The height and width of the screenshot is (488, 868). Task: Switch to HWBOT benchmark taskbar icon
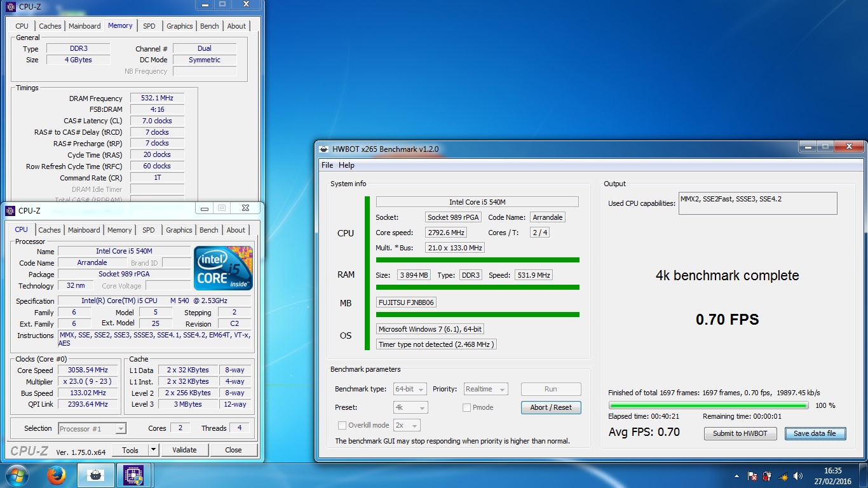pyautogui.click(x=95, y=475)
